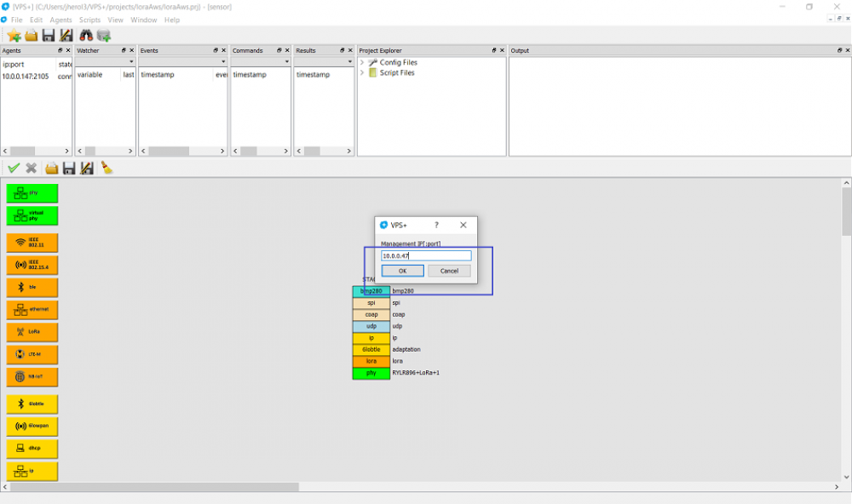
Task: Select the udp layer in the stack
Action: tap(371, 326)
